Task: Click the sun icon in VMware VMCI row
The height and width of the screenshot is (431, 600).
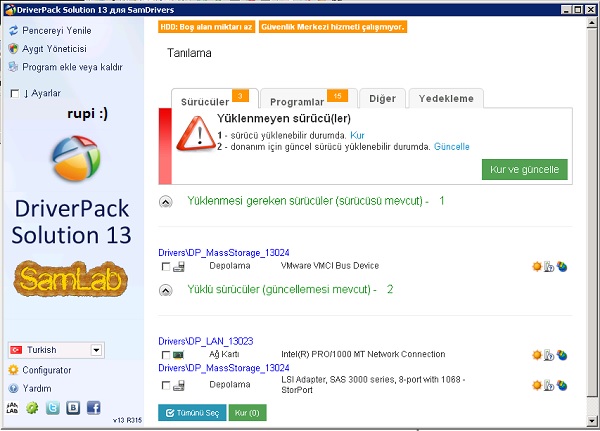Action: [x=537, y=266]
